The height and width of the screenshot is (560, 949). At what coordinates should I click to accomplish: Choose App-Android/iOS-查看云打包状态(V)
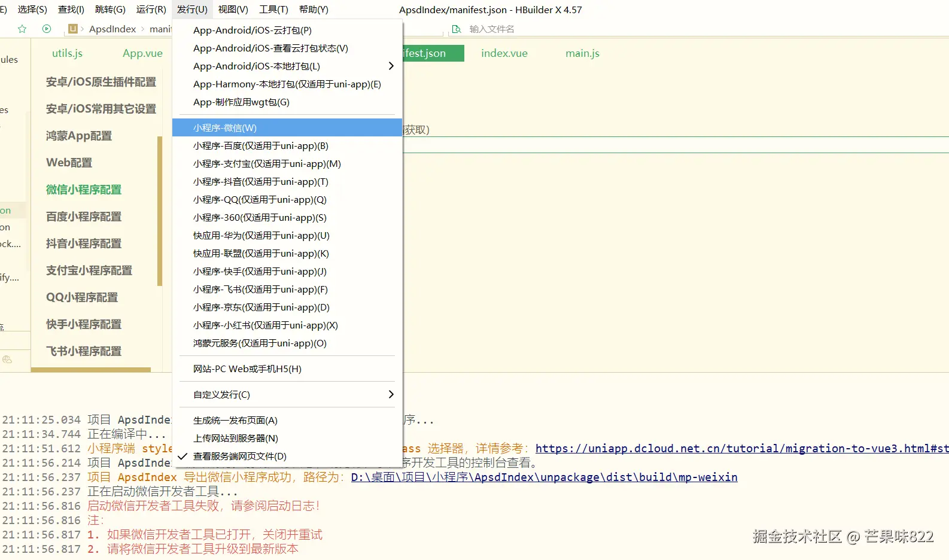pos(287,48)
